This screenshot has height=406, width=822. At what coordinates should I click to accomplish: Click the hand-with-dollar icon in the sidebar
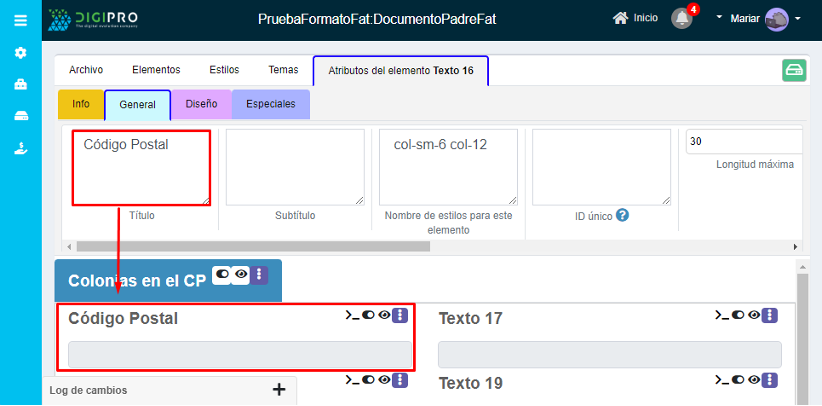coord(21,148)
